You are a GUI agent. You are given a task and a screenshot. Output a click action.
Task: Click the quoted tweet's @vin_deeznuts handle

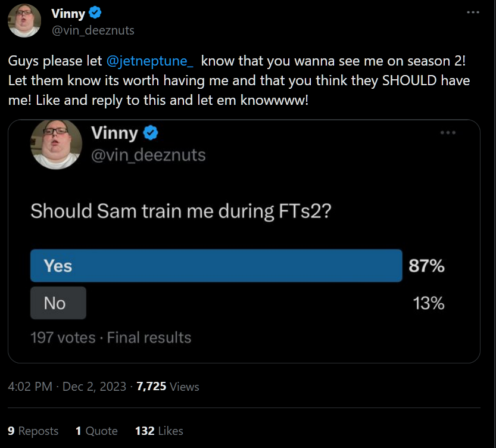click(148, 155)
